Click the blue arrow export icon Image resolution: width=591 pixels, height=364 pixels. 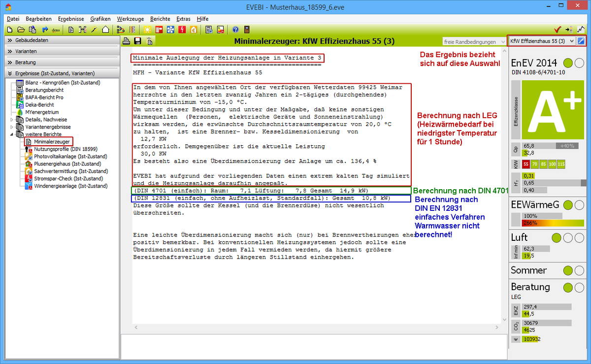coord(45,30)
